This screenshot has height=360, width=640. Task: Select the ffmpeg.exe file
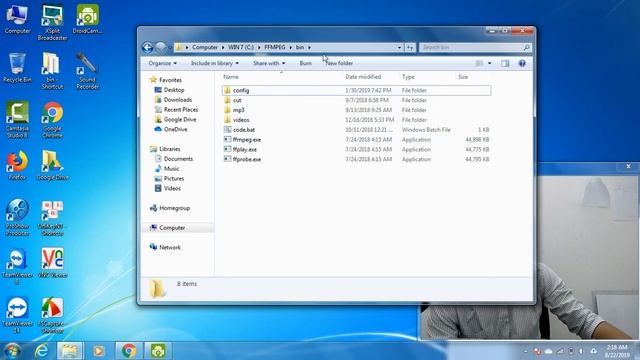[356, 139]
